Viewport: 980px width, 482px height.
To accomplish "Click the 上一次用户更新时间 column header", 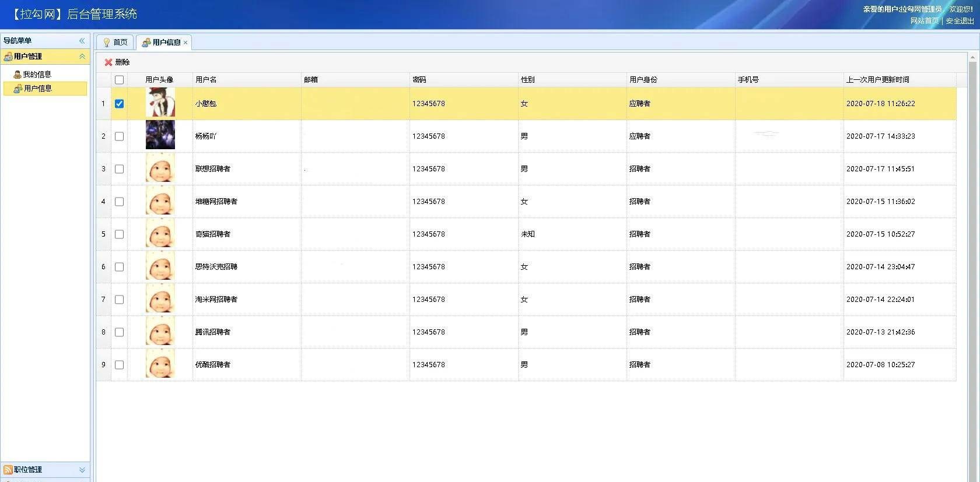I will [x=900, y=80].
